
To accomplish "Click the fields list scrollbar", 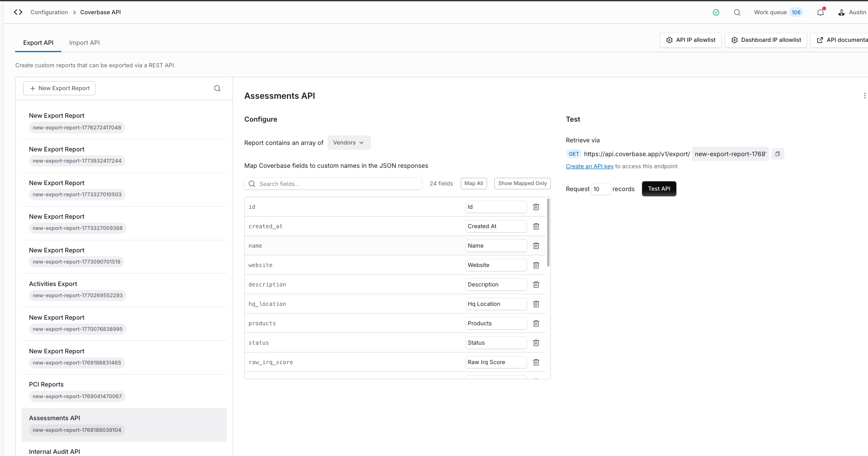I will pyautogui.click(x=548, y=233).
